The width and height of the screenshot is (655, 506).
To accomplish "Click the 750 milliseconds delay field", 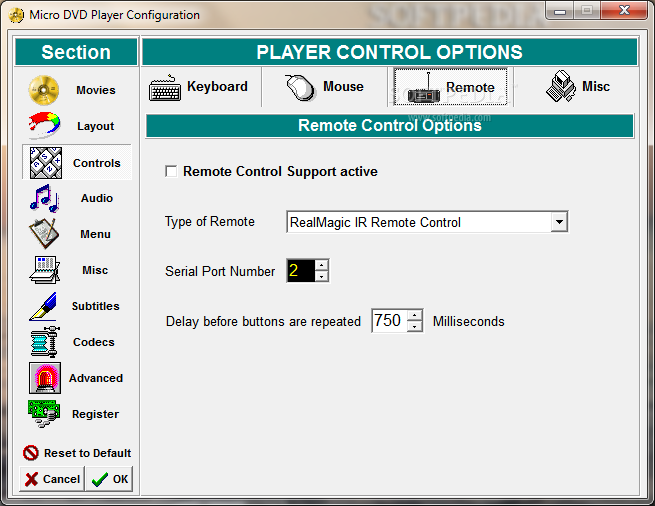I will [x=389, y=321].
